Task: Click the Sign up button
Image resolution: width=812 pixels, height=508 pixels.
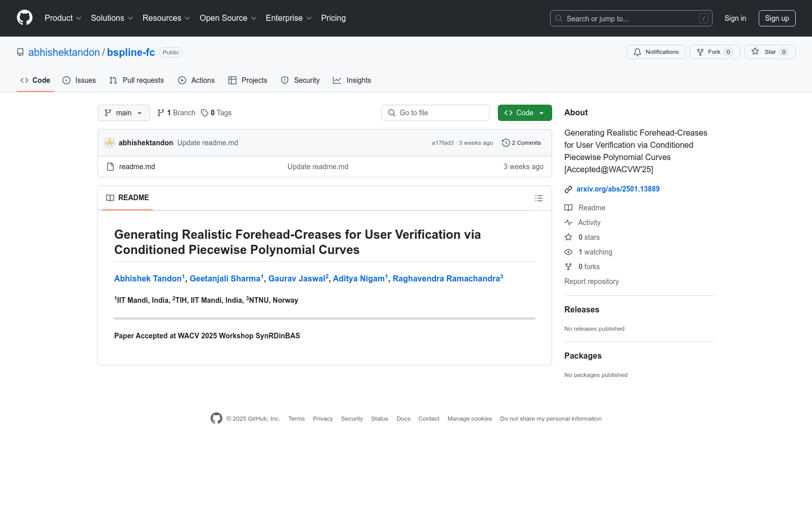Action: tap(777, 18)
